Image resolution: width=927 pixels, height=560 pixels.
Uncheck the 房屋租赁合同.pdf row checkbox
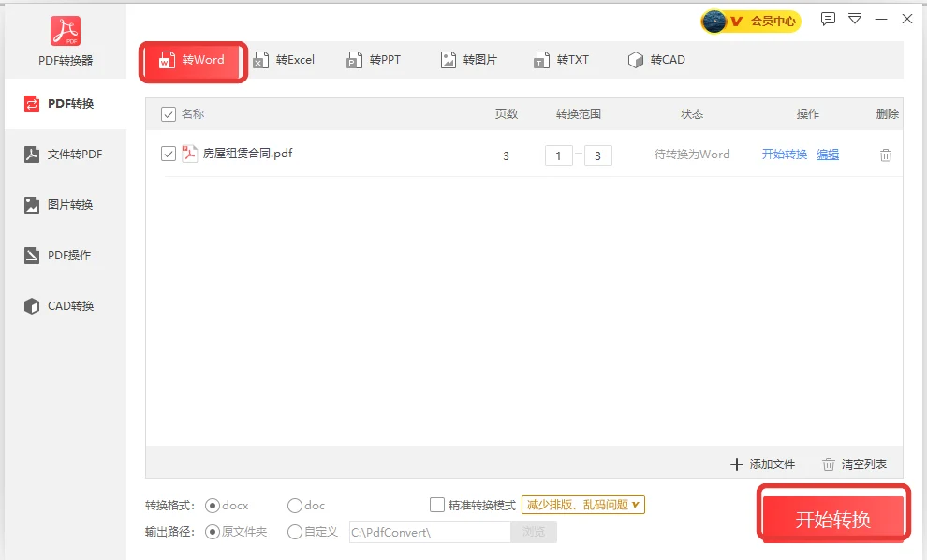(x=169, y=154)
